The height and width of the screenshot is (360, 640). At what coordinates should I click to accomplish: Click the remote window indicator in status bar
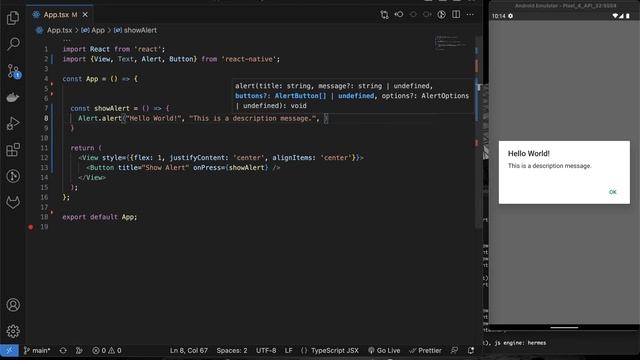[9, 350]
